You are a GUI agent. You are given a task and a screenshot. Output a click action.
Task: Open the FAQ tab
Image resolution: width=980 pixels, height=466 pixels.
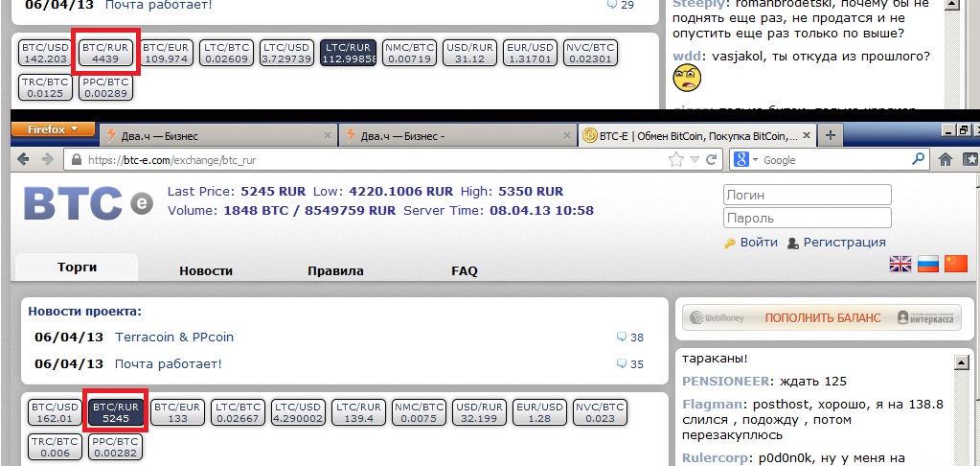tap(465, 270)
